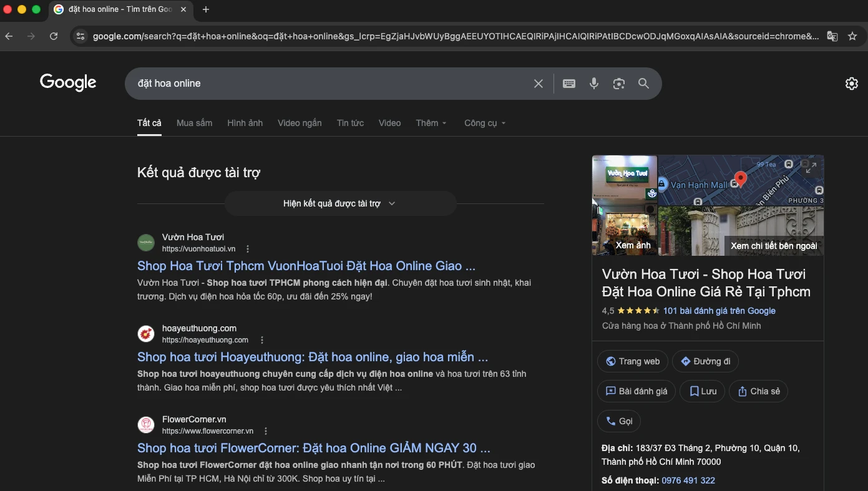Image resolution: width=868 pixels, height=491 pixels.
Task: Open the 'Công cụ' tools dropdown
Action: click(x=485, y=123)
